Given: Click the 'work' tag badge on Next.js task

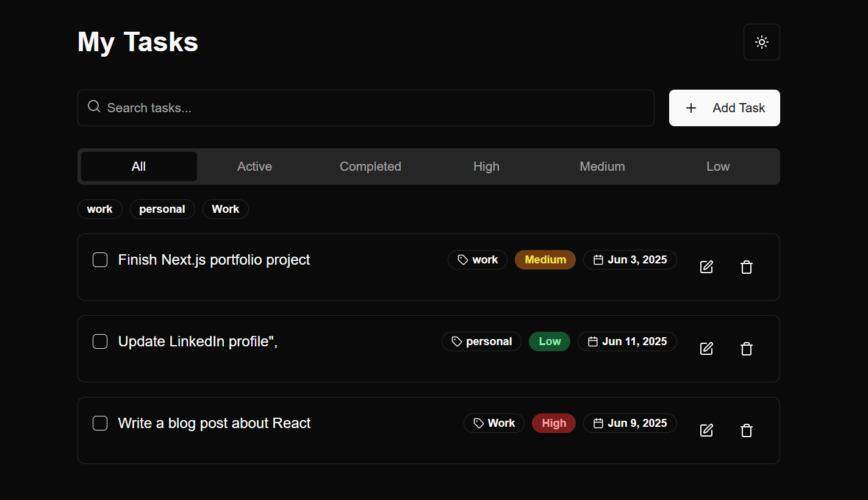Looking at the screenshot, I should click(x=478, y=260).
